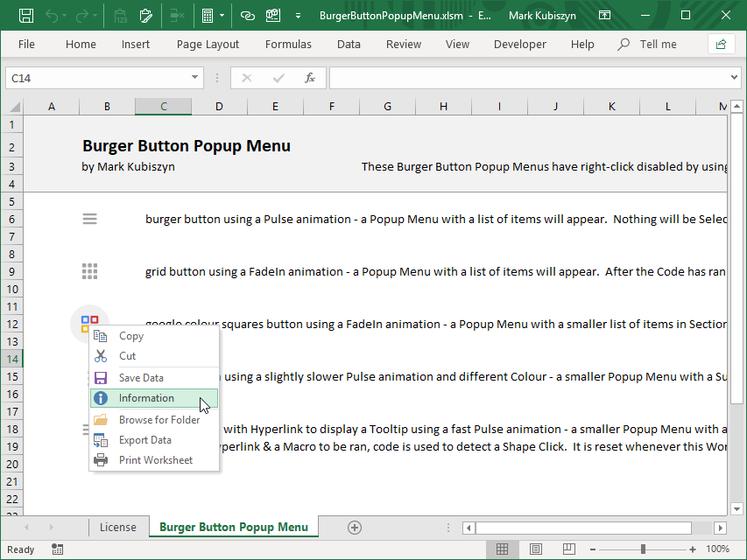Open the Developer ribbon tab
This screenshot has height=560, width=747.
coord(519,45)
